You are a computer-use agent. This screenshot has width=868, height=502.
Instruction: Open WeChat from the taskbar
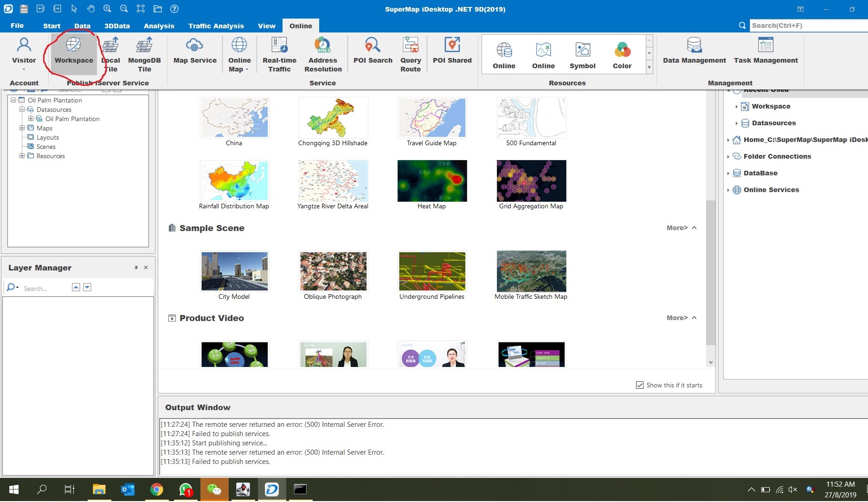[214, 489]
